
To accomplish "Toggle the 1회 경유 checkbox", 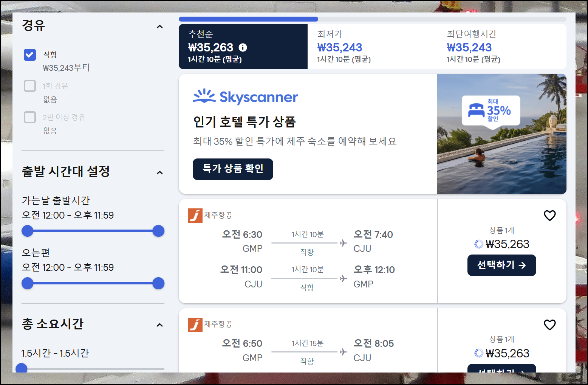I will coord(30,86).
